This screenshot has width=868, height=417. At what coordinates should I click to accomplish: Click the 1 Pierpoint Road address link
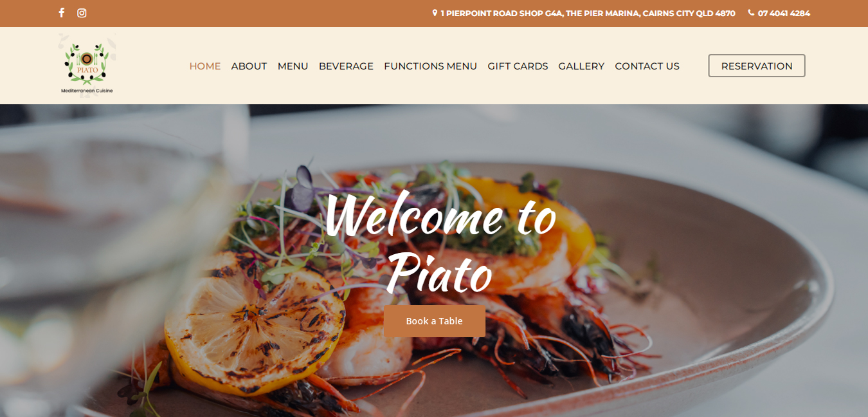(x=588, y=13)
